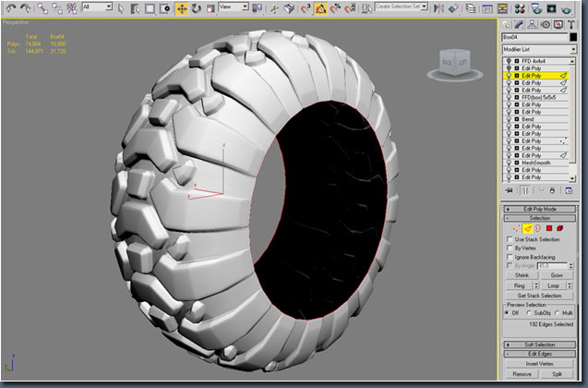Toggle the highlighted Angle Snap icon
The image size is (588, 388).
coord(320,8)
